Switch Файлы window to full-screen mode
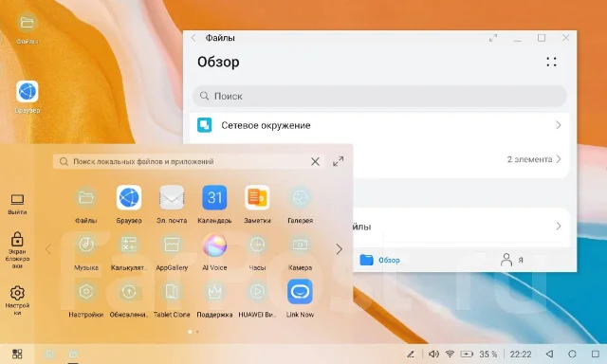Viewport: 607px width, 364px height. [x=493, y=38]
